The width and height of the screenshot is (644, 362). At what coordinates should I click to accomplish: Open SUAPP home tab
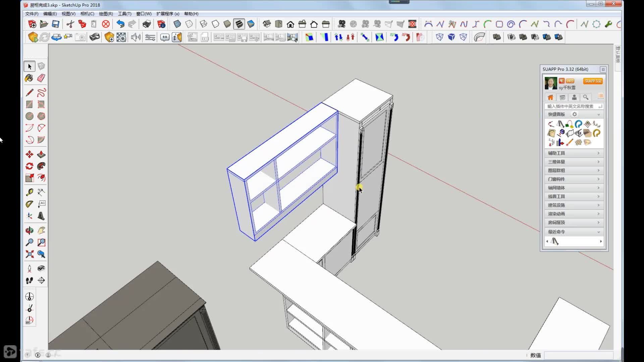click(550, 97)
